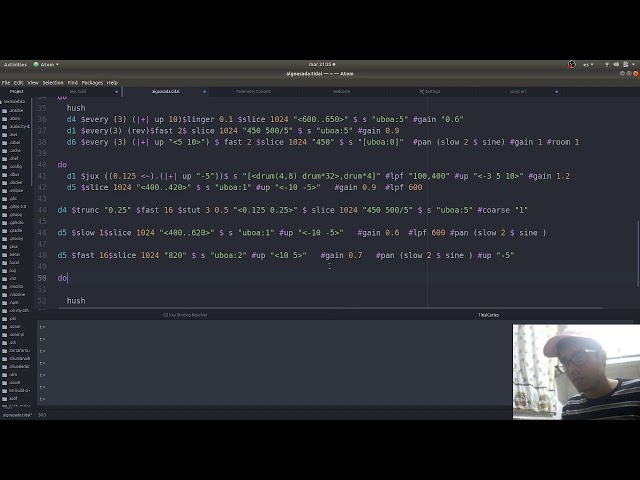Click the .pki folder icon

(x=4, y=318)
